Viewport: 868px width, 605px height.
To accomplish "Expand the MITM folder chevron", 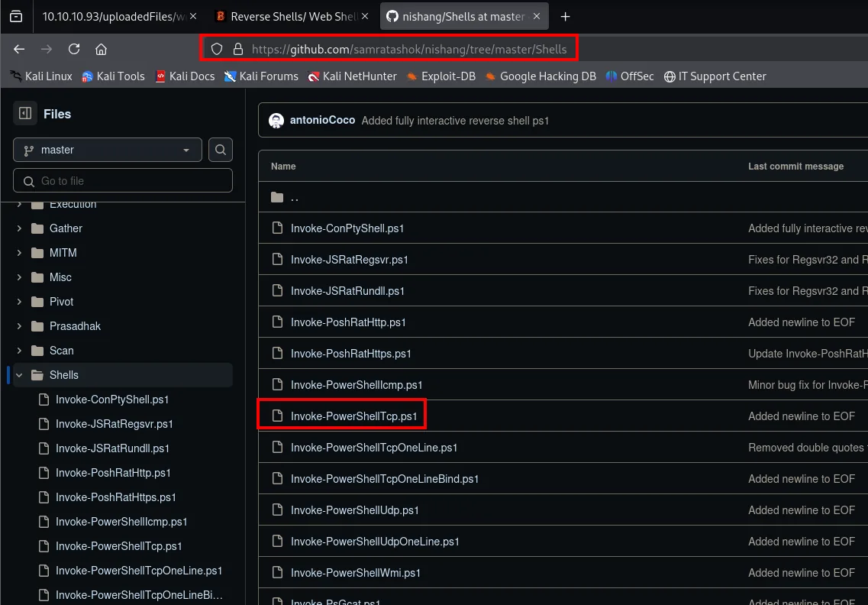I will point(19,253).
